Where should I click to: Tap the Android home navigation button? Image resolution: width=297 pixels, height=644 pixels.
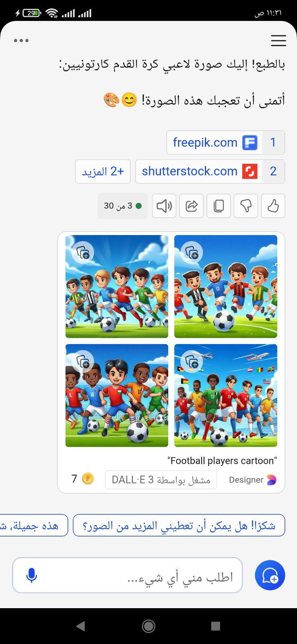click(148, 626)
